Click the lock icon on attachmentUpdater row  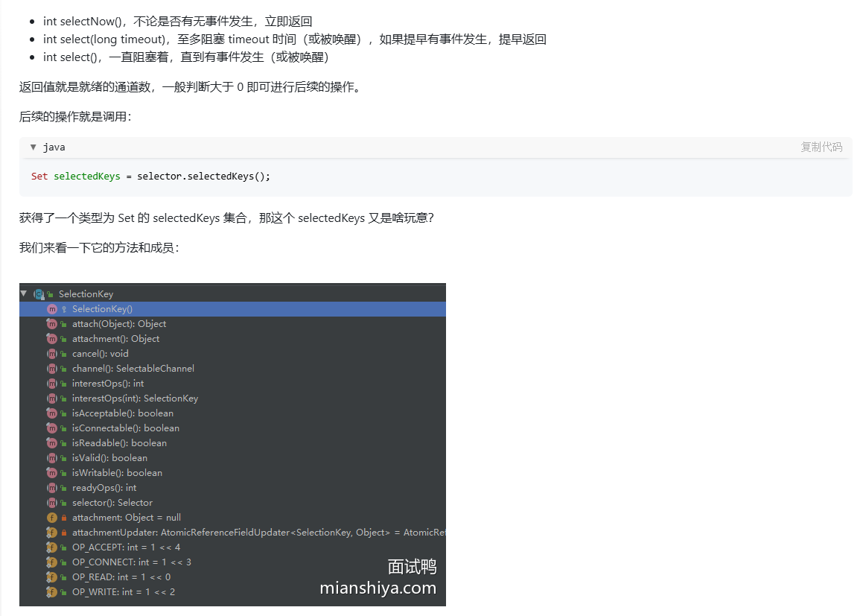point(64,533)
